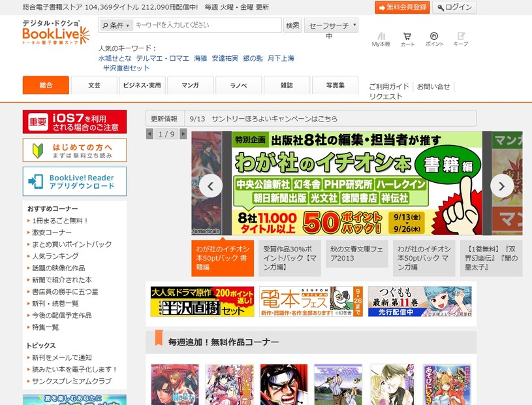Select slide tab 秋の文春文庫フェア2013
532x405 pixels.
click(357, 254)
